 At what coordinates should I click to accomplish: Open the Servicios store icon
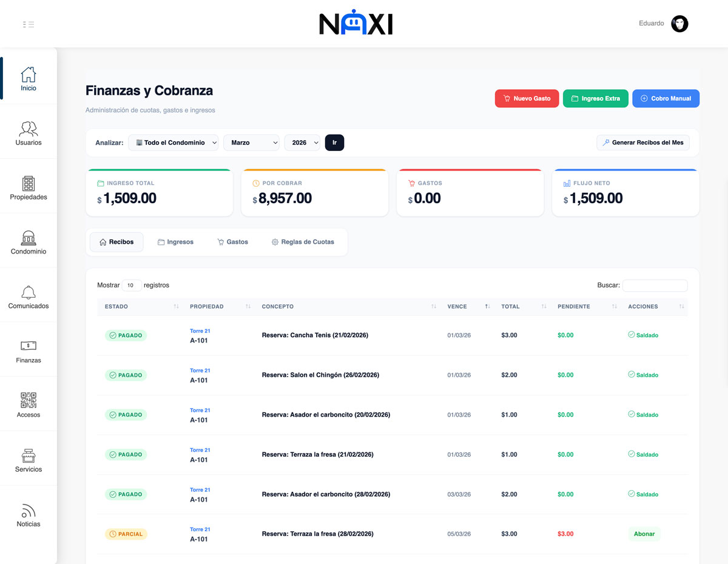click(x=29, y=455)
